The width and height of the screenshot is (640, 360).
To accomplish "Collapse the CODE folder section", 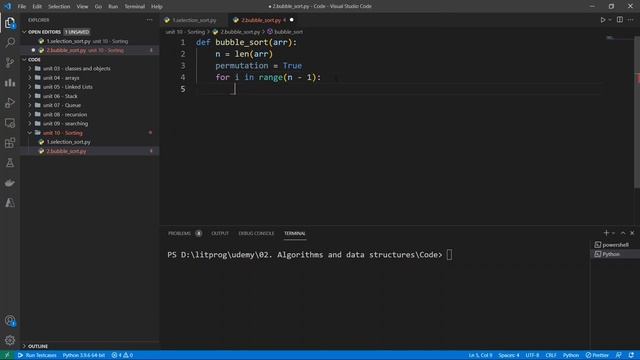I will (x=24, y=60).
